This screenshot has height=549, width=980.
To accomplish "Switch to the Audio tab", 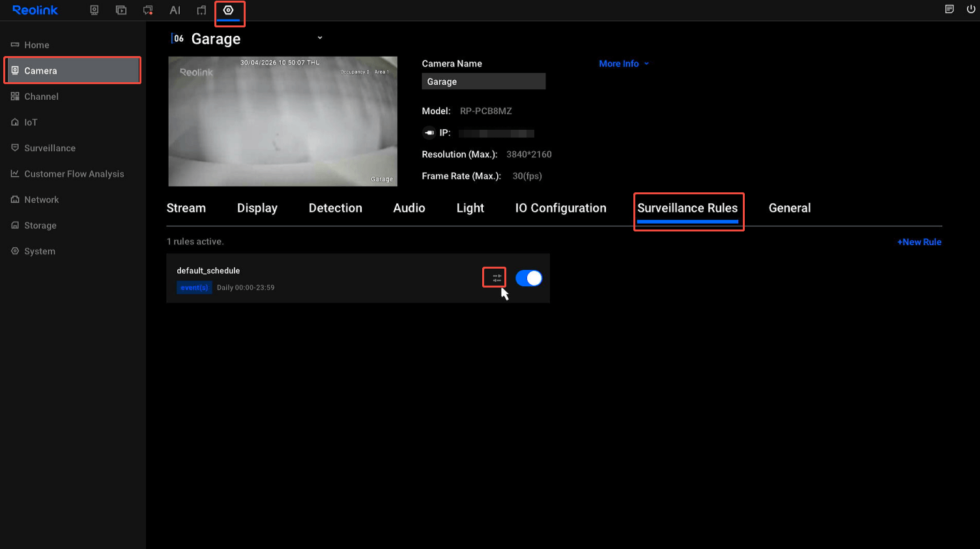I will pyautogui.click(x=409, y=208).
